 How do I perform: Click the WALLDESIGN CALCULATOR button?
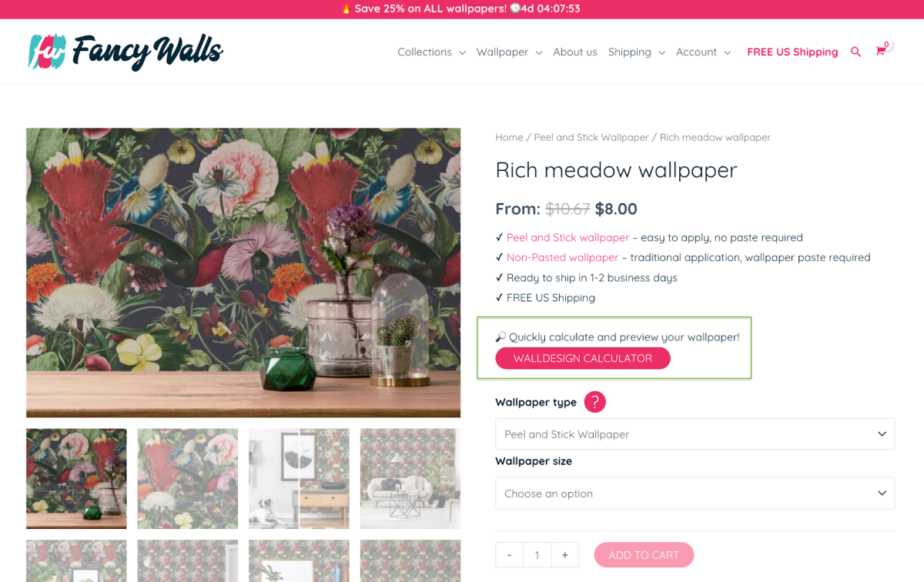tap(583, 358)
